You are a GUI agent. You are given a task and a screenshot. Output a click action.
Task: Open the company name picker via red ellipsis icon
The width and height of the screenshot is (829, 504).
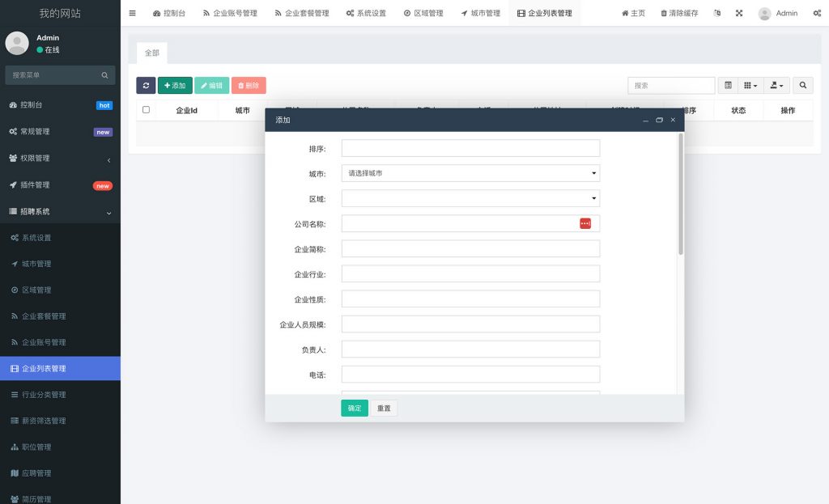(x=585, y=223)
